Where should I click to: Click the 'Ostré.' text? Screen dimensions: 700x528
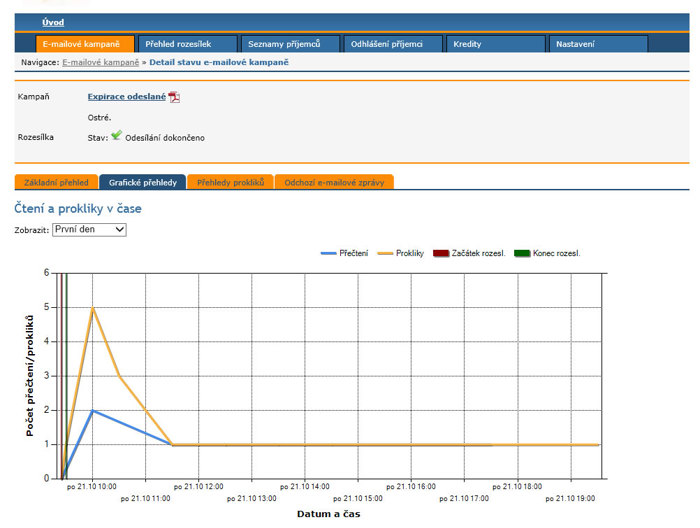(99, 117)
